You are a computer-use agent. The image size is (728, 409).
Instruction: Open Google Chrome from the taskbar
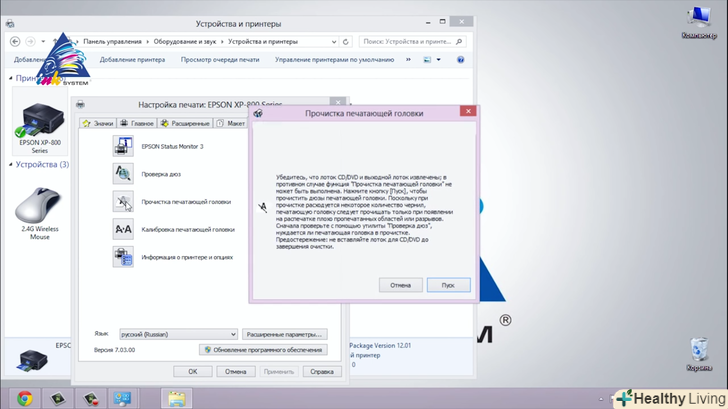pyautogui.click(x=24, y=397)
